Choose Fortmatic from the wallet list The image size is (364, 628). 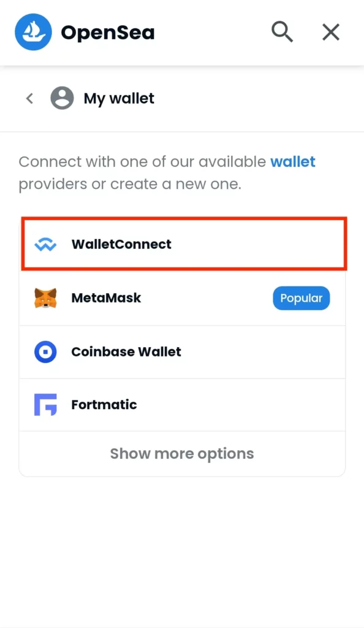point(182,405)
